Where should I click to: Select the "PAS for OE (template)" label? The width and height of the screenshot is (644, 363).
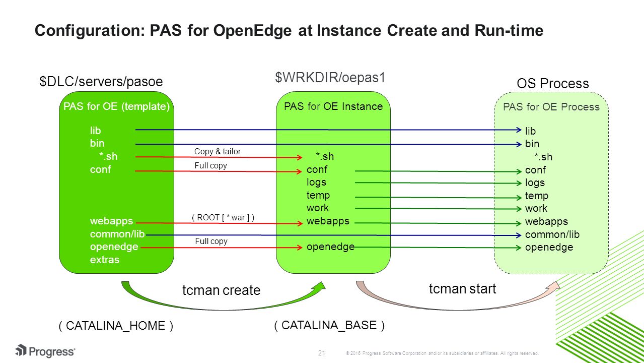pyautogui.click(x=116, y=106)
